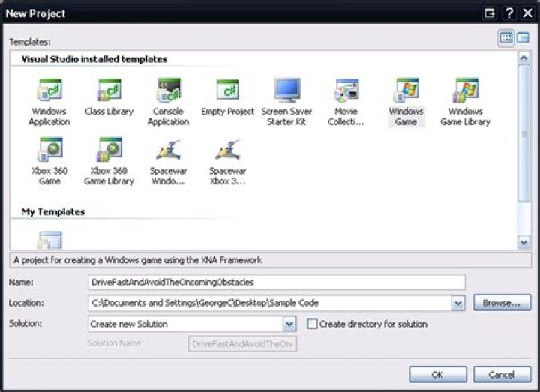Click 'Visual Studio installed templates' header
The height and width of the screenshot is (392, 540).
click(x=94, y=59)
